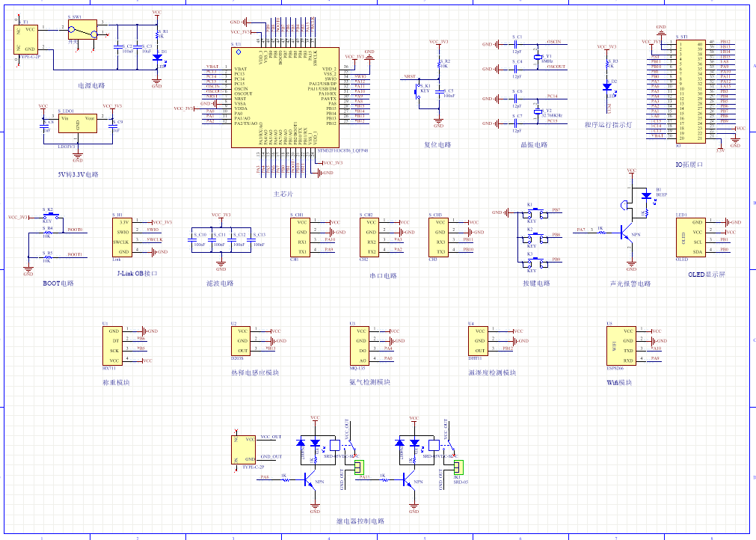Select the S_C2 100nF power capacitor

(x=117, y=47)
